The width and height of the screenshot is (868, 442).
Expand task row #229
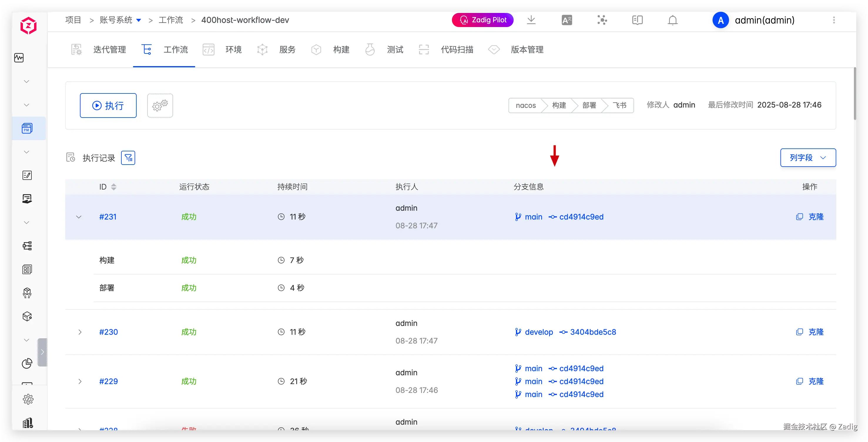point(80,381)
